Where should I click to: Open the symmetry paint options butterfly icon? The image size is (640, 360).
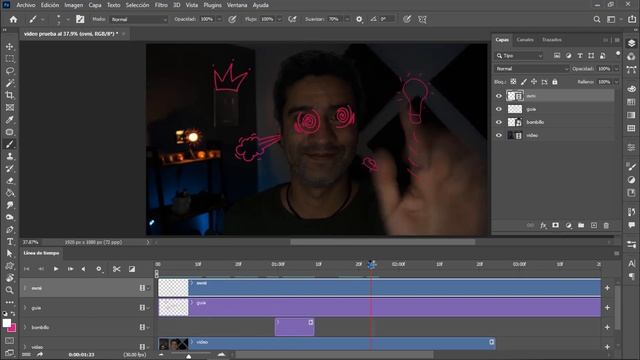(422, 19)
